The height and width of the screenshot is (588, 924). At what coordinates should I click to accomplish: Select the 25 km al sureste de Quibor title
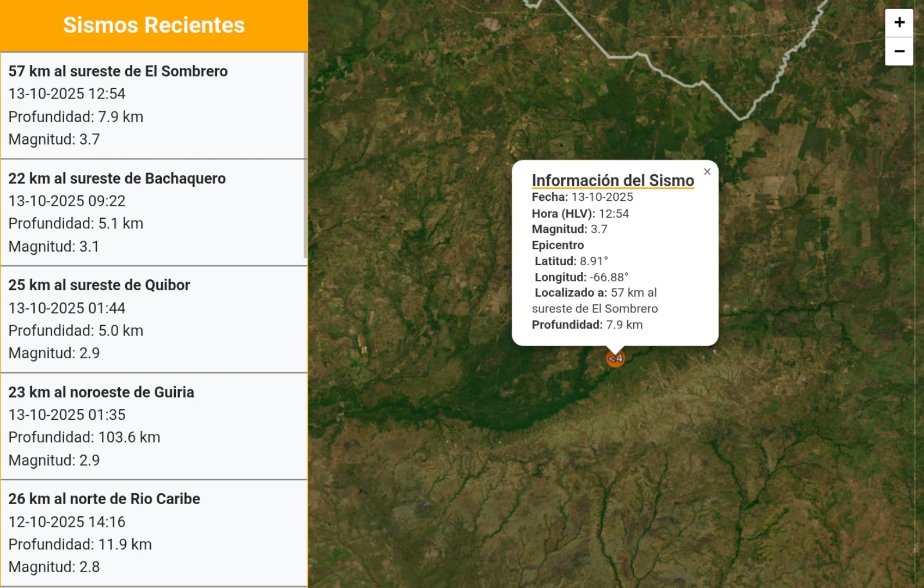pyautogui.click(x=99, y=285)
